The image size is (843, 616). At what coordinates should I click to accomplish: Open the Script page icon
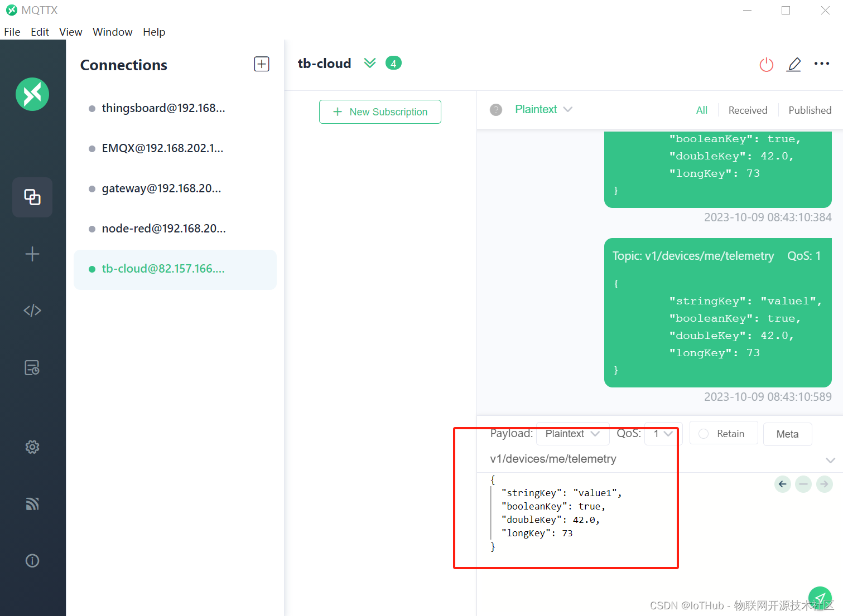point(32,311)
